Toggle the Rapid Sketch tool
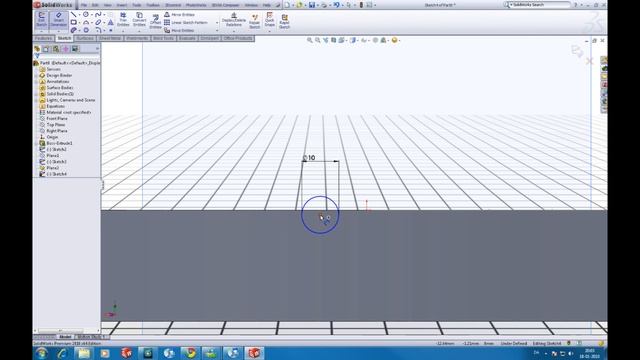 coord(284,21)
